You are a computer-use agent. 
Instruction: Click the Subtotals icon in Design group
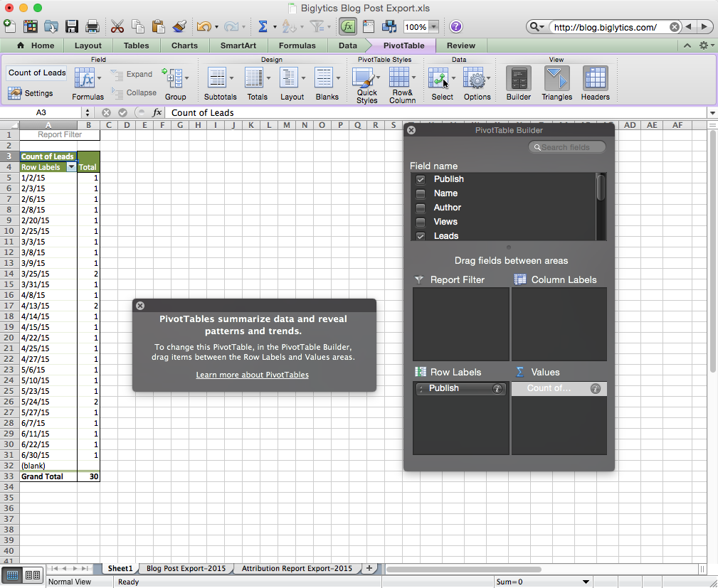(216, 77)
